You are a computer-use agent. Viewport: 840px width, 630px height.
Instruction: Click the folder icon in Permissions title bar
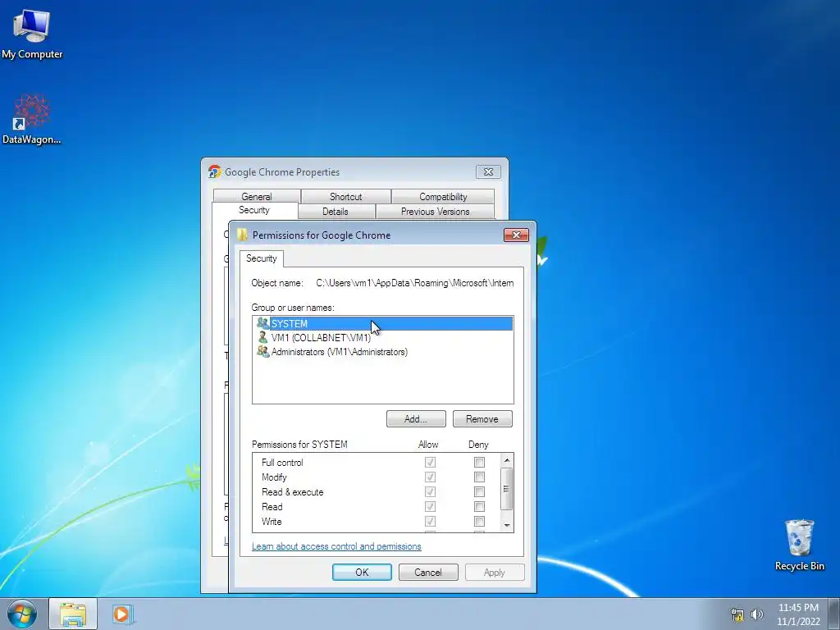[x=242, y=235]
